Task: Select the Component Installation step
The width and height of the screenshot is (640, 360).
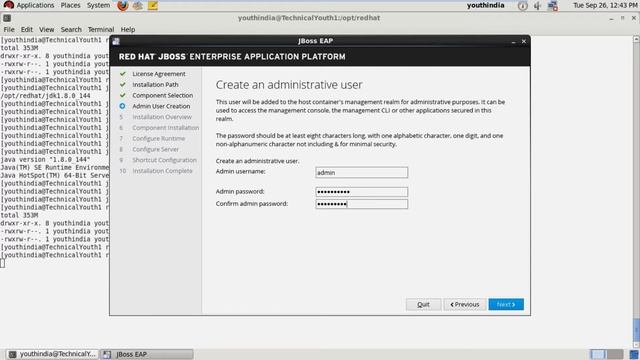Action: point(165,128)
